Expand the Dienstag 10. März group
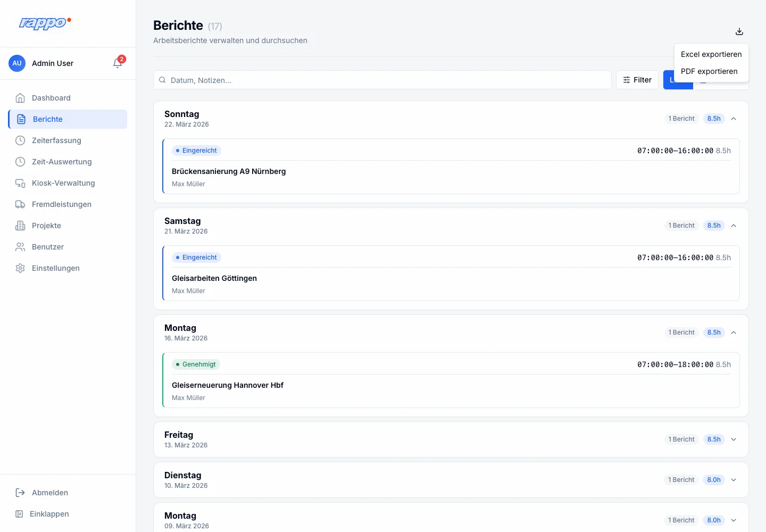The height and width of the screenshot is (532, 766). (x=734, y=480)
